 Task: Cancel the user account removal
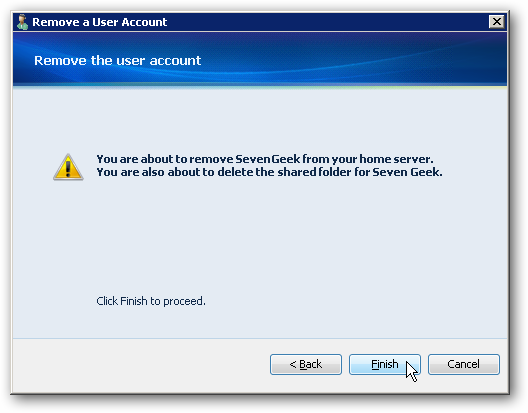pos(464,364)
